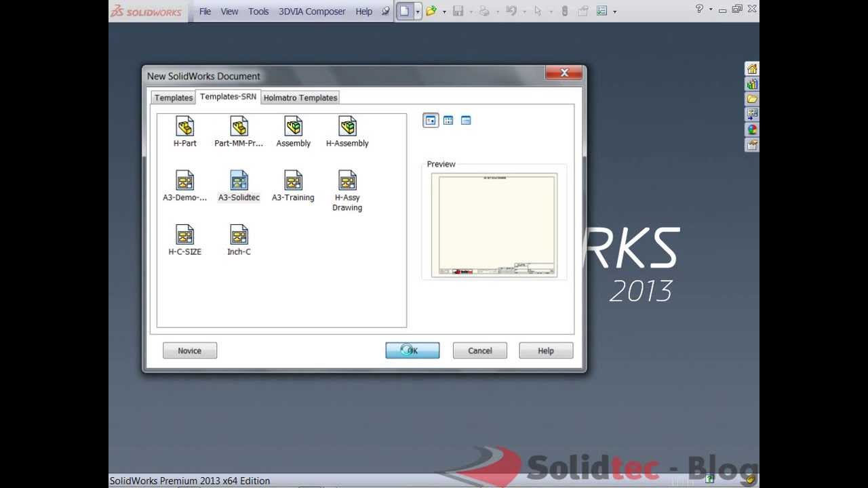Screen dimensions: 868x488
Task: Expand the Undo dropdown arrow
Action: coord(524,12)
